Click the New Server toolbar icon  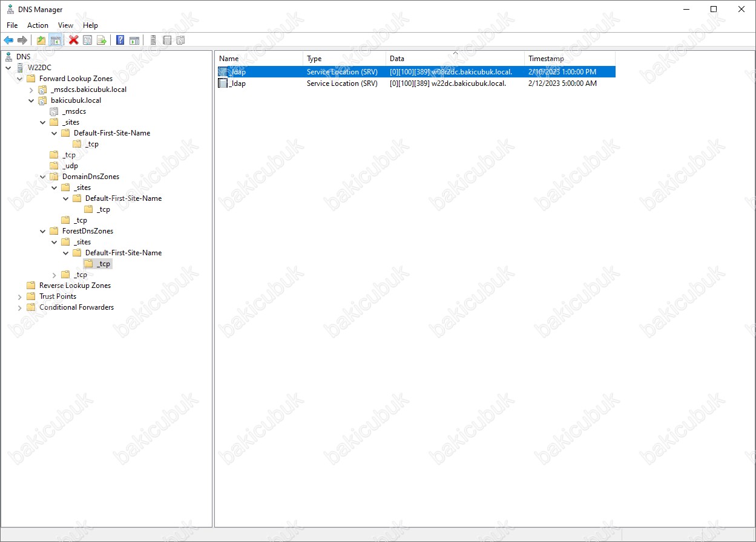pos(153,41)
